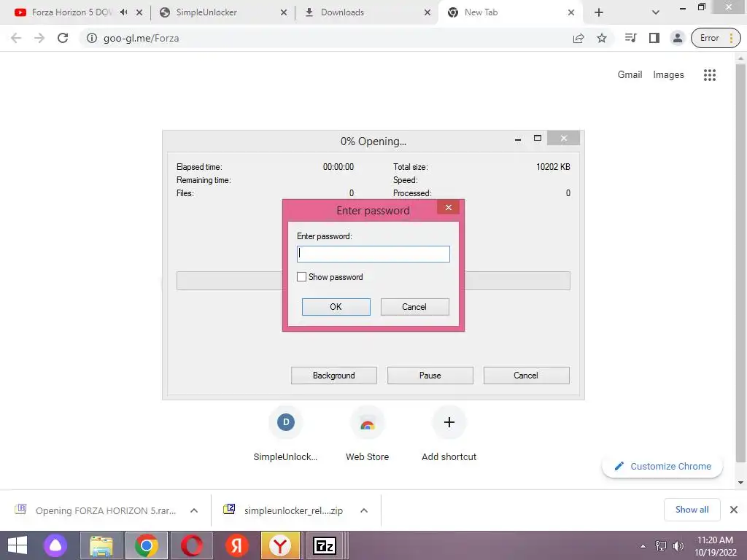Add shortcut with plus tile
Screen dimensions: 747x560
pyautogui.click(x=449, y=434)
